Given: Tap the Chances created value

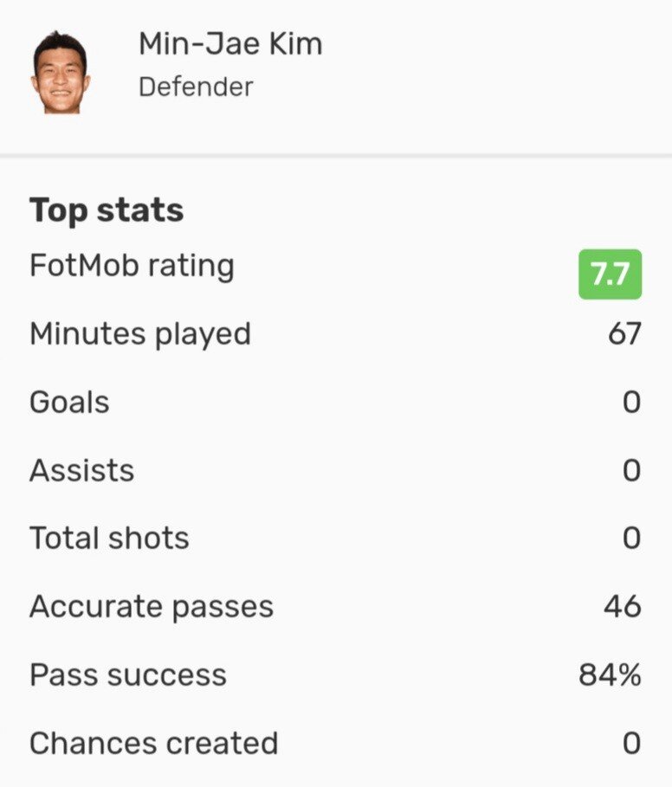Looking at the screenshot, I should click(x=631, y=744).
